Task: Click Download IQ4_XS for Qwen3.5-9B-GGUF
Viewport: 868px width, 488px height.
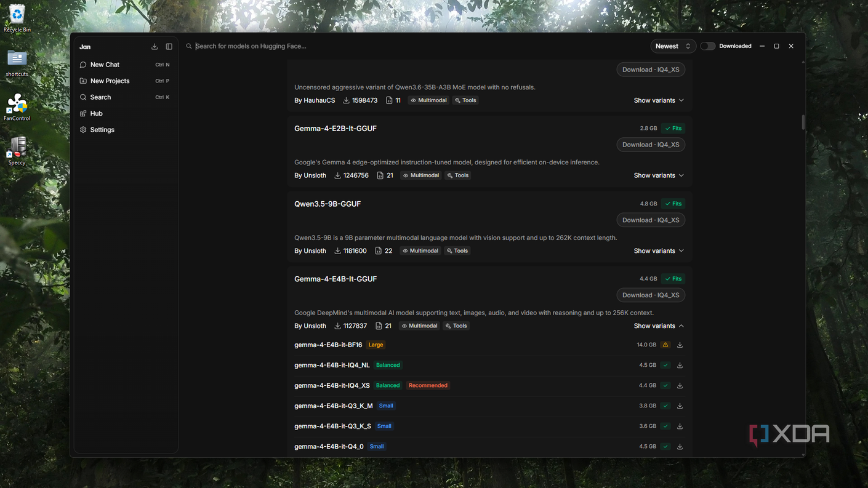Action: [x=651, y=220]
